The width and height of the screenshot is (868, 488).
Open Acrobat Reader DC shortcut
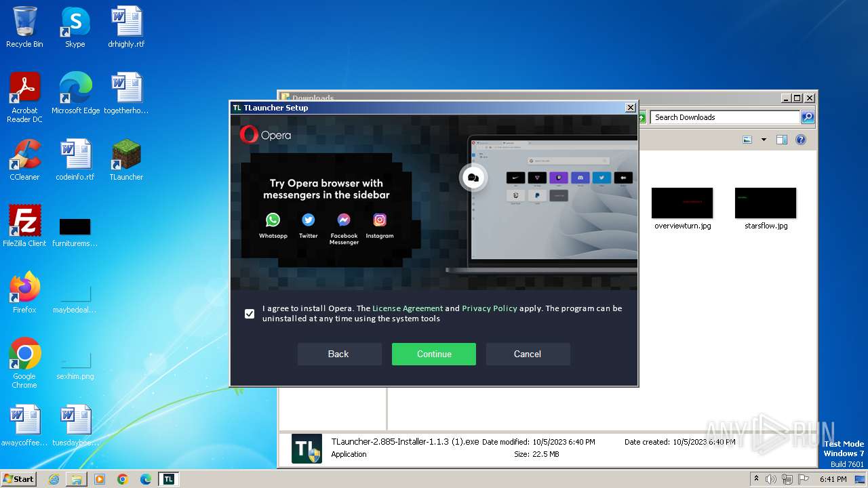point(24,98)
